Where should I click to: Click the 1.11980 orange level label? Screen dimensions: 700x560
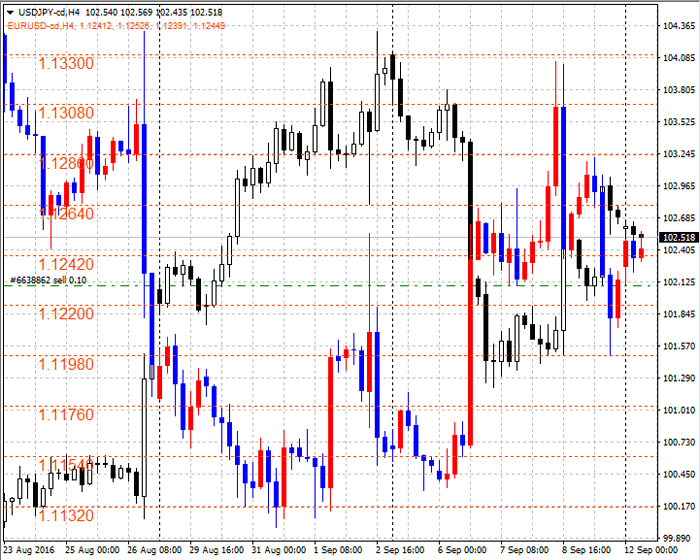pyautogui.click(x=66, y=364)
